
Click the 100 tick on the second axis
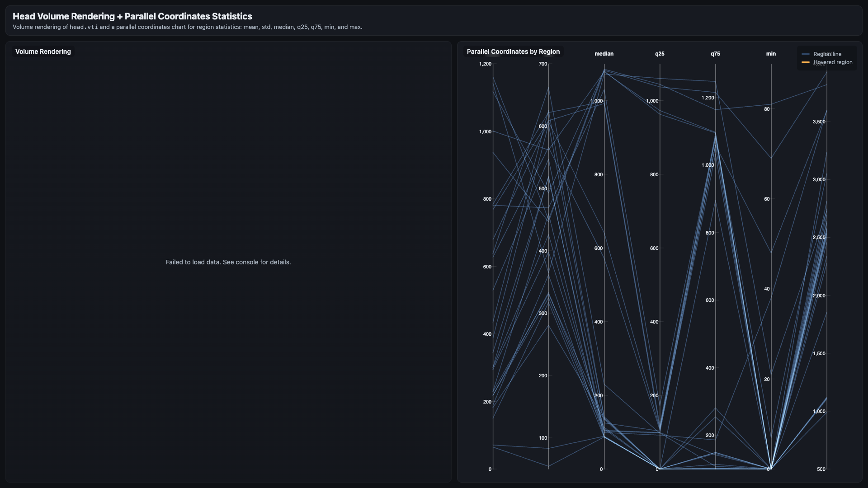[543, 438]
